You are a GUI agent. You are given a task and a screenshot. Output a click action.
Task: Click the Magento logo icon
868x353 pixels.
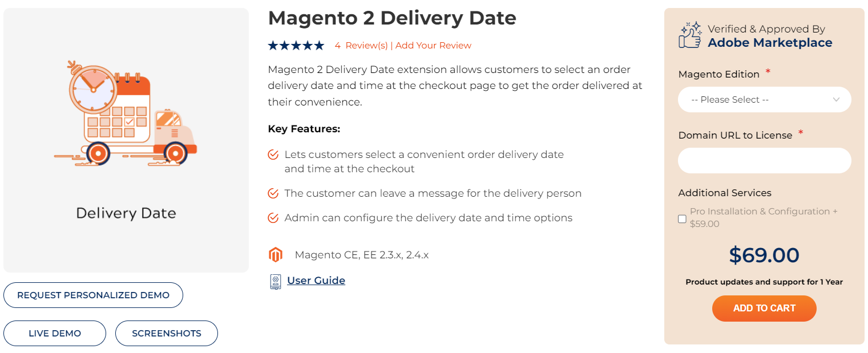coord(276,254)
